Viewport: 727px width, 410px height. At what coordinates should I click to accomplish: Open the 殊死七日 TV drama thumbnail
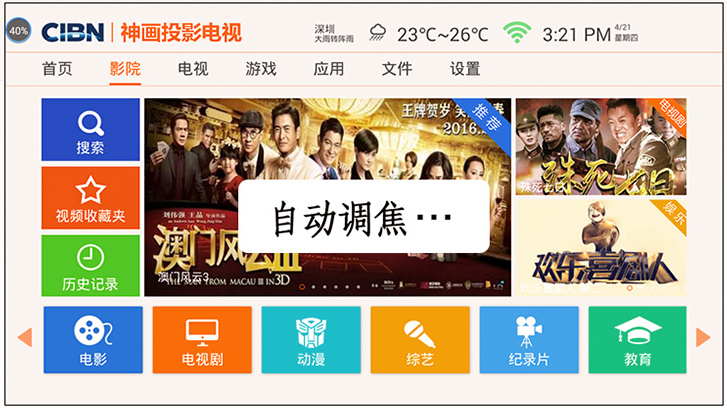pyautogui.click(x=601, y=147)
